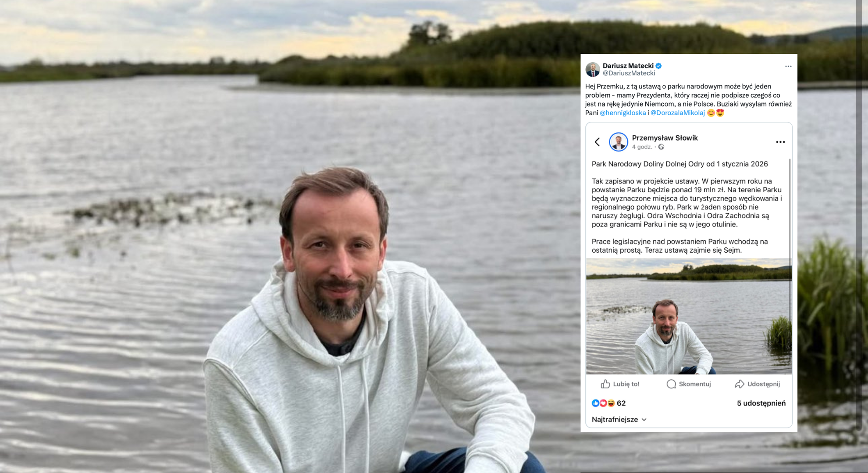Open the Facebook post's three-dot menu
The width and height of the screenshot is (868, 473).
780,142
